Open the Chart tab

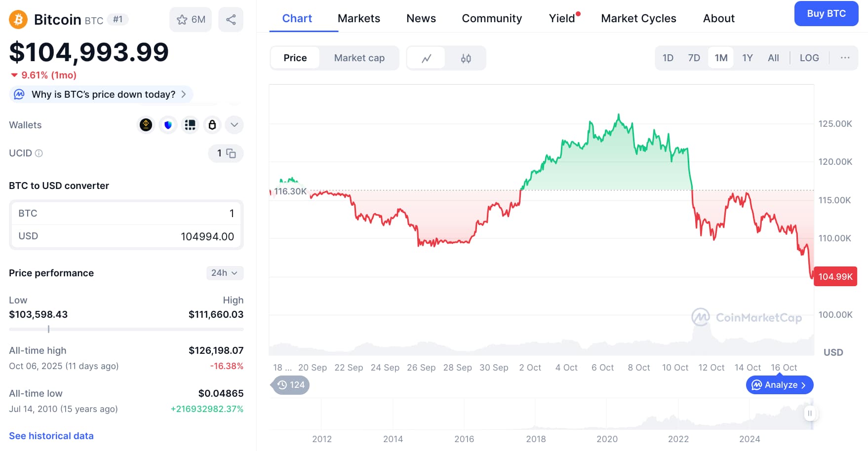tap(297, 18)
